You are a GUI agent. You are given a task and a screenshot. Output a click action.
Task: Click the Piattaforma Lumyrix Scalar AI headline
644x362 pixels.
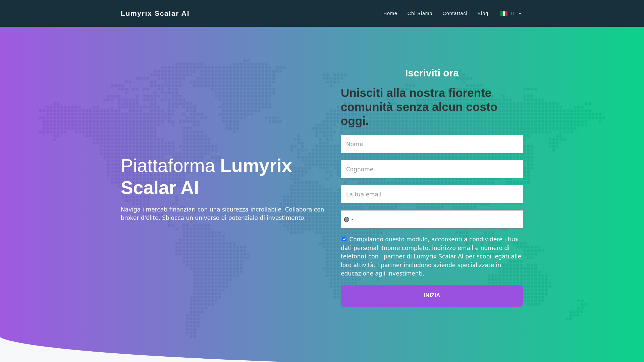point(206,177)
